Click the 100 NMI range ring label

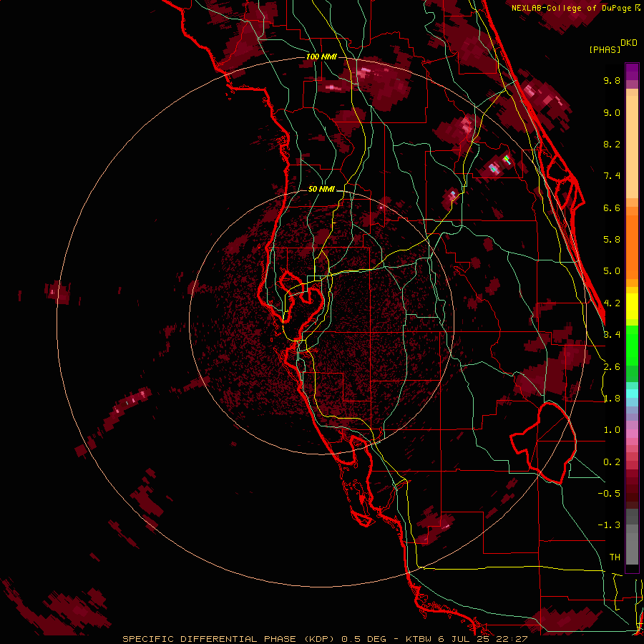pyautogui.click(x=321, y=57)
